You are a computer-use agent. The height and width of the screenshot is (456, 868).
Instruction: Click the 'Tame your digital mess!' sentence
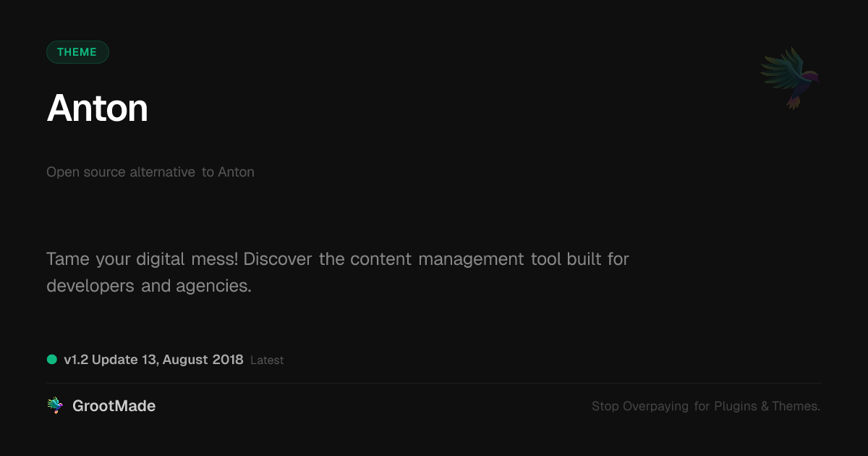coord(142,258)
